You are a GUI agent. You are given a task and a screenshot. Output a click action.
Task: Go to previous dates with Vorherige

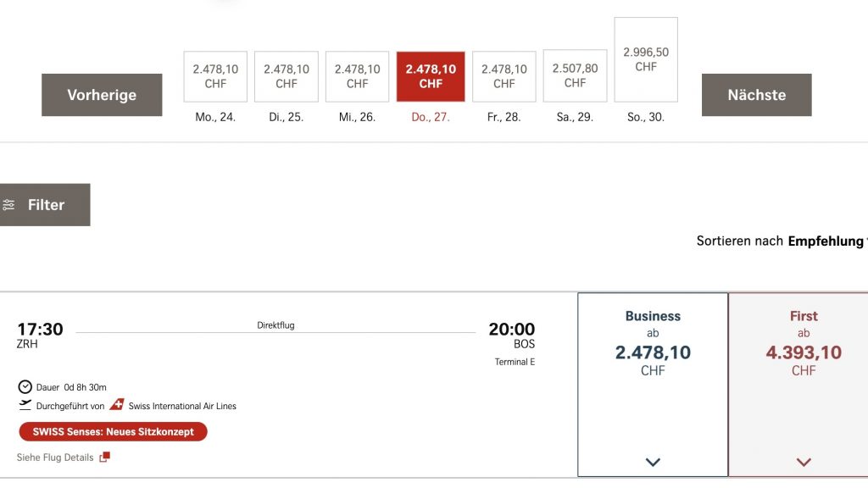tap(102, 95)
